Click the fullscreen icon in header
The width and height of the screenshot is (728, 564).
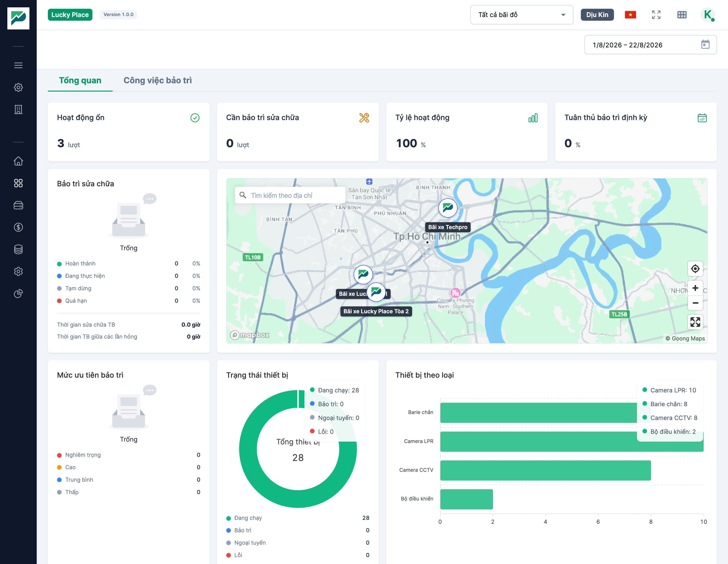point(656,15)
